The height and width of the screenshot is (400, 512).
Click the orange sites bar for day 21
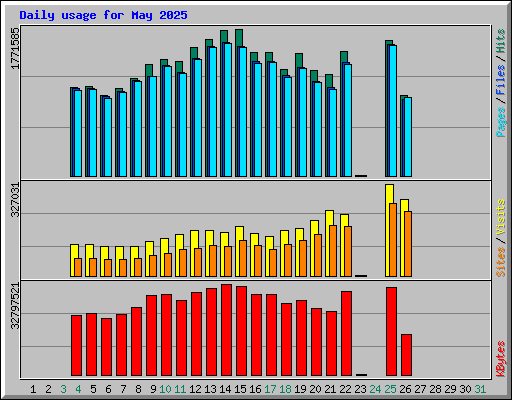pos(333,251)
